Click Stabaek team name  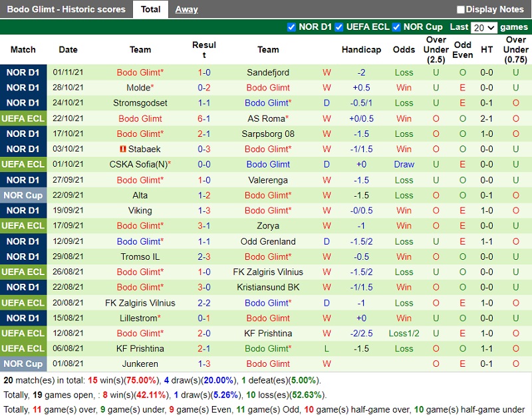(x=144, y=149)
